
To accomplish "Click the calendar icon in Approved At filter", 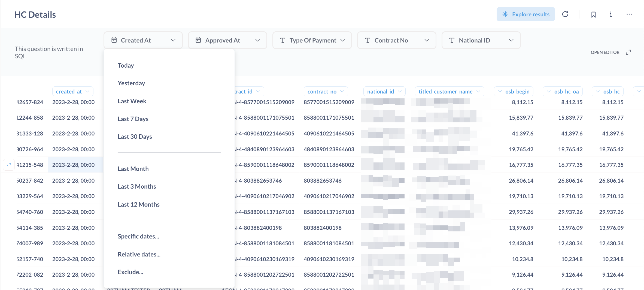I will [198, 40].
